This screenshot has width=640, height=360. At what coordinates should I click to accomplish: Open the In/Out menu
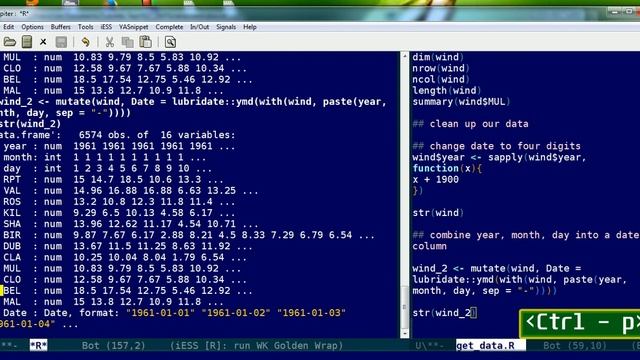tap(200, 27)
